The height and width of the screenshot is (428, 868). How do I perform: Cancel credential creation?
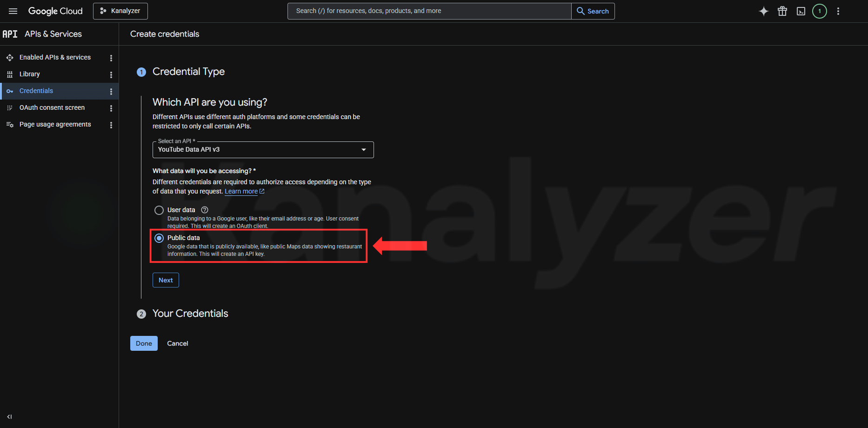(x=178, y=343)
